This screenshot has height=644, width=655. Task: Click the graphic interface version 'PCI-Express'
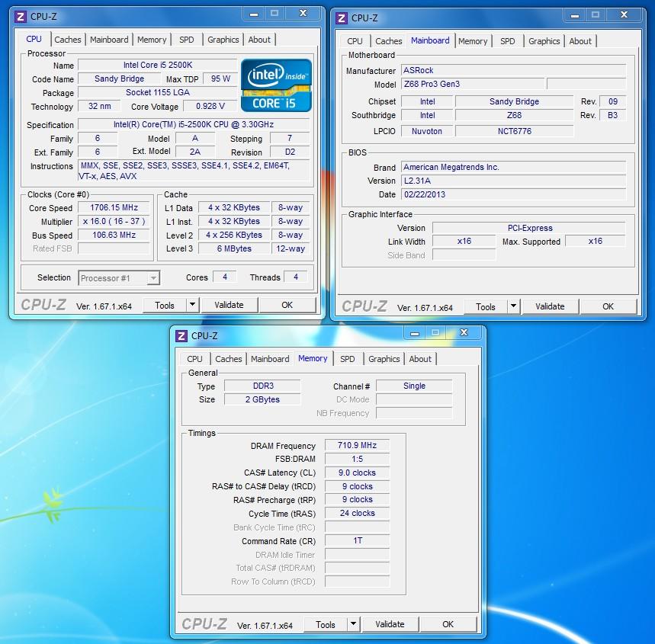click(x=529, y=228)
